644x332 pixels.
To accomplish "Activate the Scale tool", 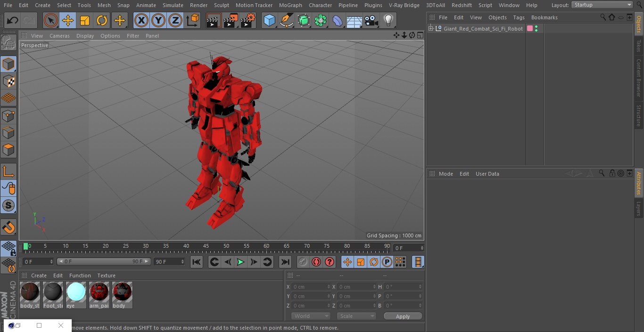I will click(x=85, y=20).
